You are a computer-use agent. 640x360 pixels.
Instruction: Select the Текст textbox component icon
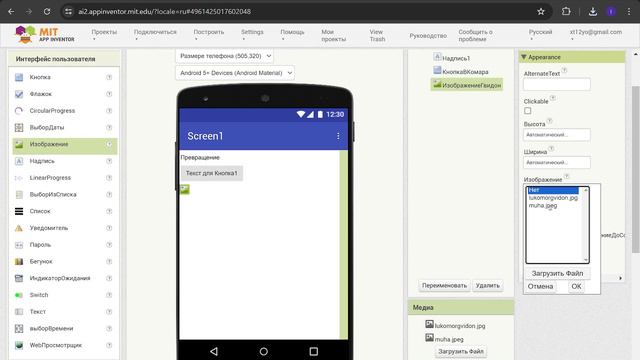coord(19,311)
